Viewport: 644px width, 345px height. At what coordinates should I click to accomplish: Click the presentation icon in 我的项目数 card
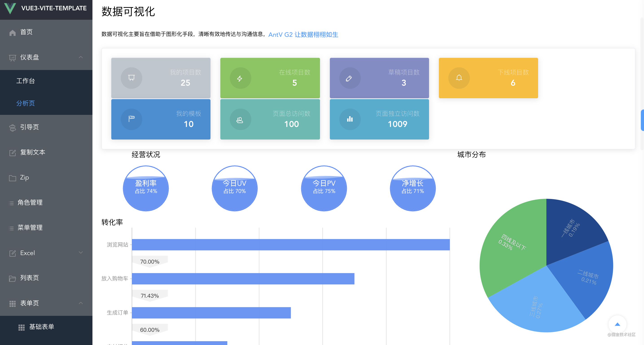click(131, 78)
